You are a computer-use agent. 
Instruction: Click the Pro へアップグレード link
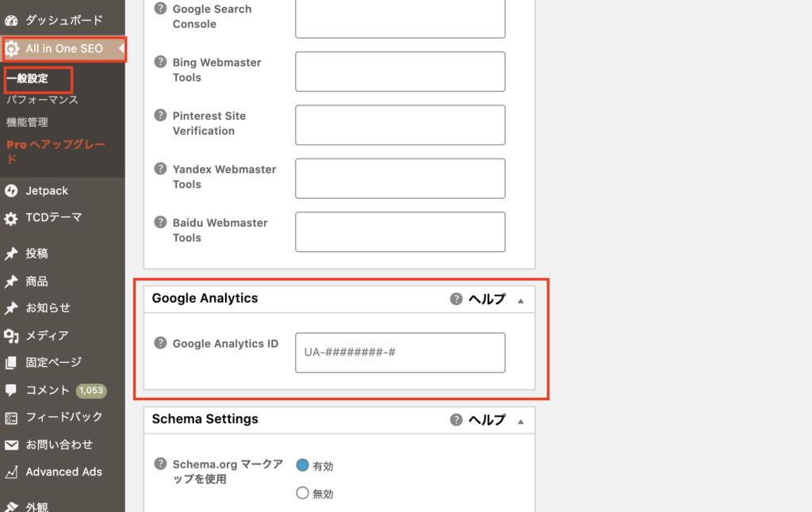click(56, 151)
